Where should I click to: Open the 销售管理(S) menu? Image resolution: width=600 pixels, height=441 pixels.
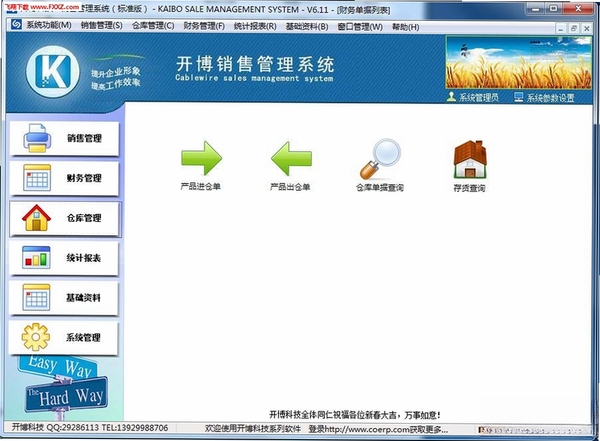click(101, 26)
